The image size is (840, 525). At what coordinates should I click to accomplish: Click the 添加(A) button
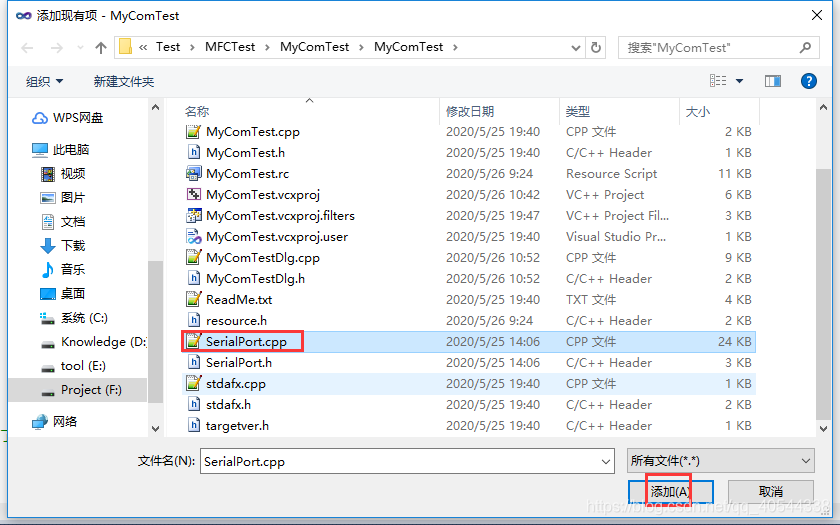(670, 491)
